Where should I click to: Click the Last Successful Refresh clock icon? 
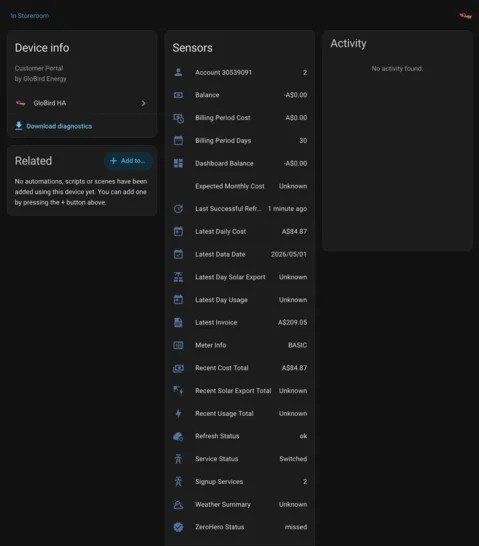tap(178, 209)
